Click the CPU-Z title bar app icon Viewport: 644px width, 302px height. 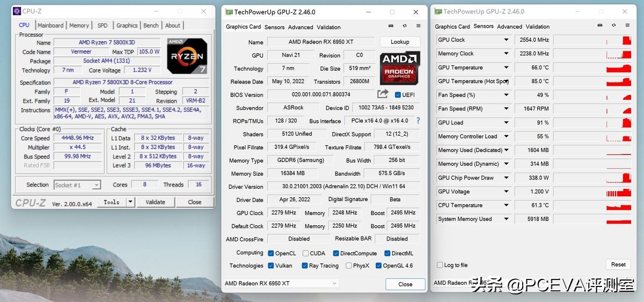(17, 11)
